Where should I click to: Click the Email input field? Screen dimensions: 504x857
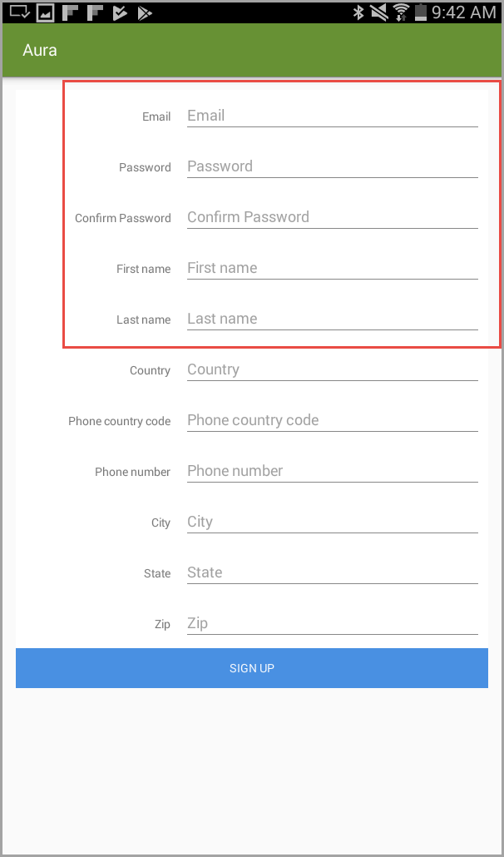click(x=332, y=116)
